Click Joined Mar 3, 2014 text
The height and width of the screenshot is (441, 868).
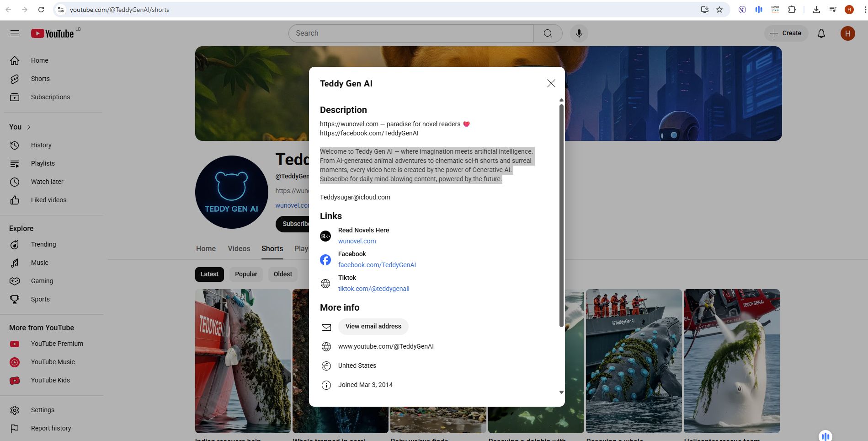point(365,385)
